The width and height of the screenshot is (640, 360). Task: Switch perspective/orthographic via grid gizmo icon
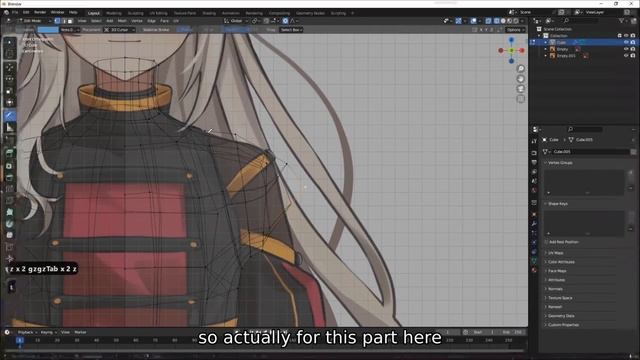pos(520,99)
